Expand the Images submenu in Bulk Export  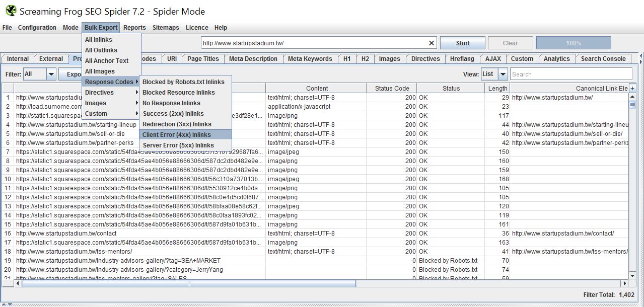(x=111, y=103)
